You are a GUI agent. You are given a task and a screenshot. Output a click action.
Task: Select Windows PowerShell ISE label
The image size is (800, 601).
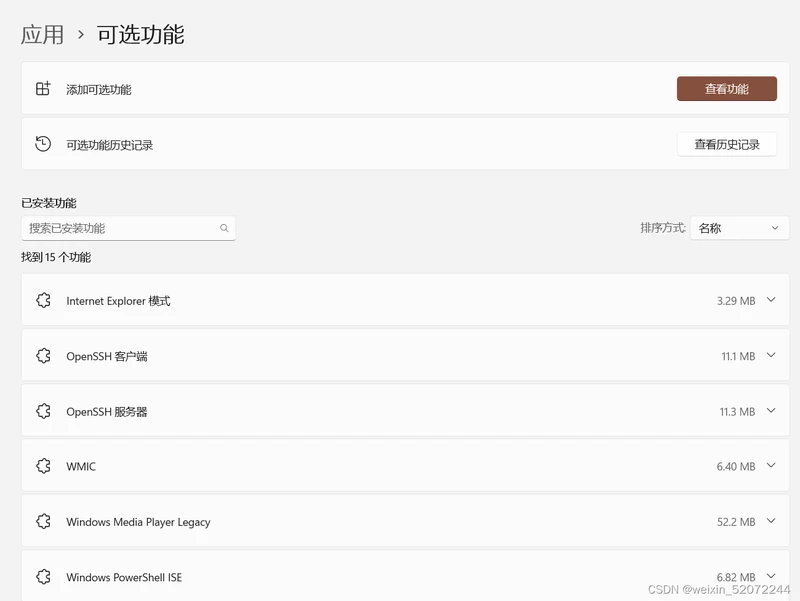coord(124,578)
